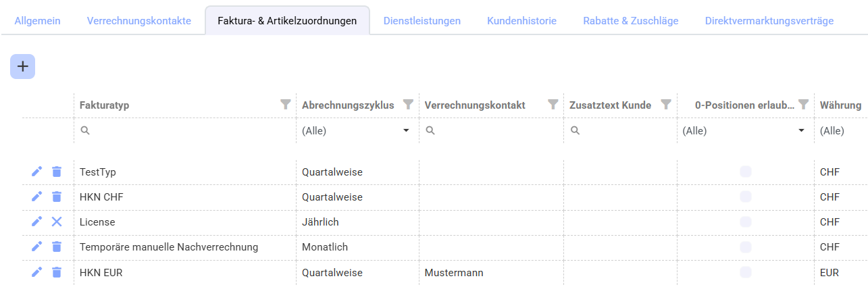Delete the HKN CHF row via trash icon
This screenshot has width=868, height=287.
pos(57,197)
